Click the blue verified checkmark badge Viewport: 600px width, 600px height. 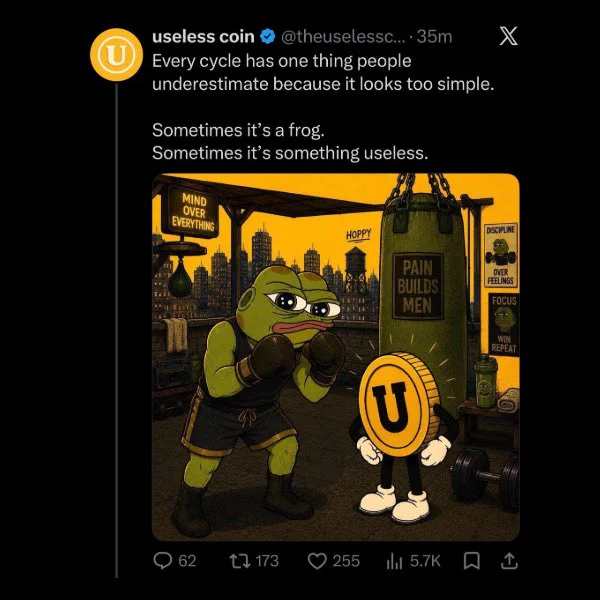tap(267, 37)
